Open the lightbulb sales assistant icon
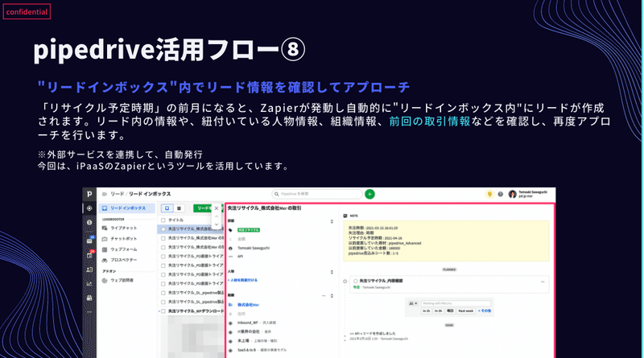The width and height of the screenshot is (644, 358). [489, 194]
